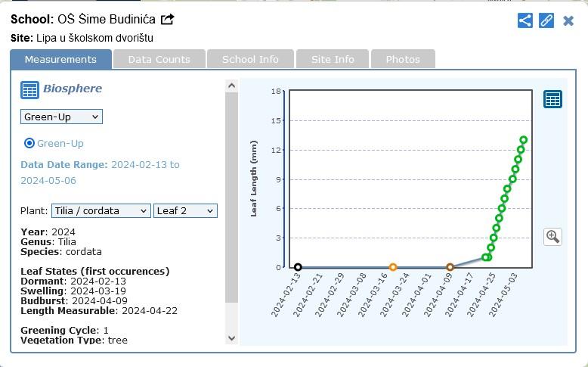Open the Leaf 2 dropdown

(x=185, y=211)
